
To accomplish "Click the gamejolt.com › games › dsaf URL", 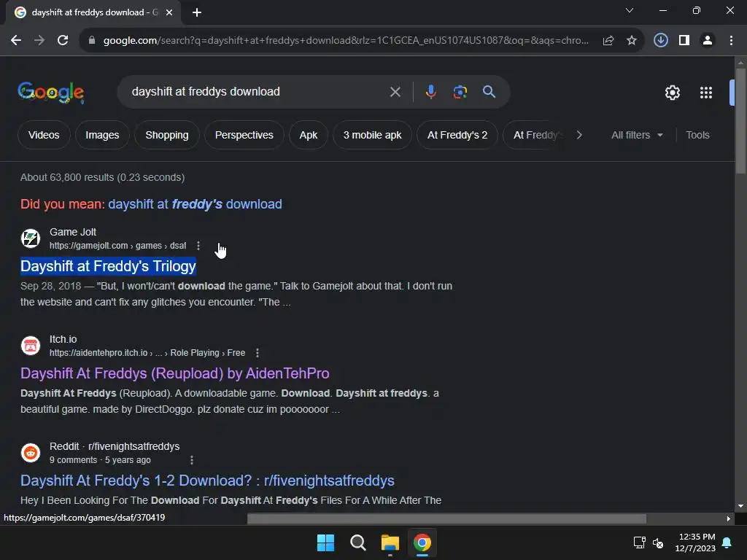I will [117, 246].
